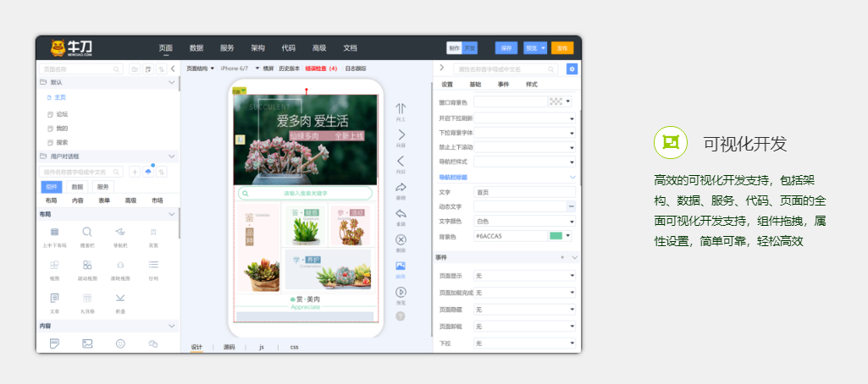Switch to the 数据 tab in component panel
This screenshot has width=868, height=384.
point(77,187)
